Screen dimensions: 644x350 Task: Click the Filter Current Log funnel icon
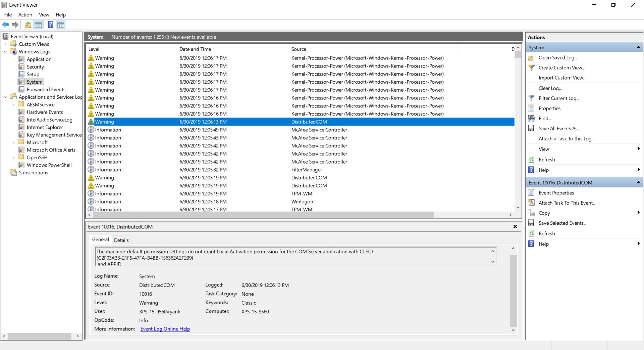pos(531,98)
